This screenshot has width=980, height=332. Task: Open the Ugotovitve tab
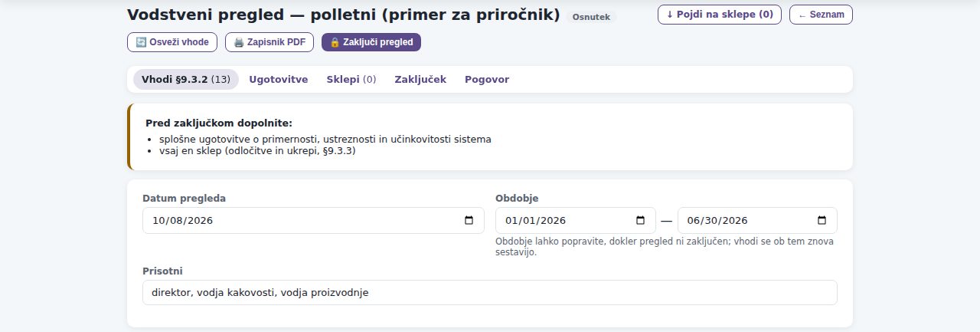(279, 80)
